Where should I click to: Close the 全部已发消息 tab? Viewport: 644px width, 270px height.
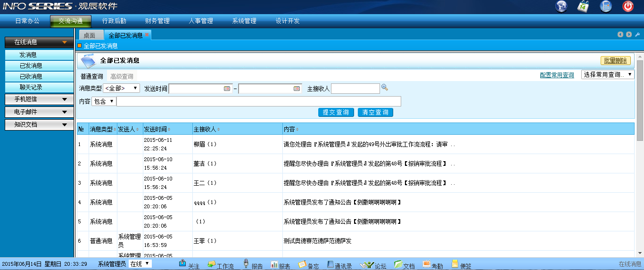147,35
